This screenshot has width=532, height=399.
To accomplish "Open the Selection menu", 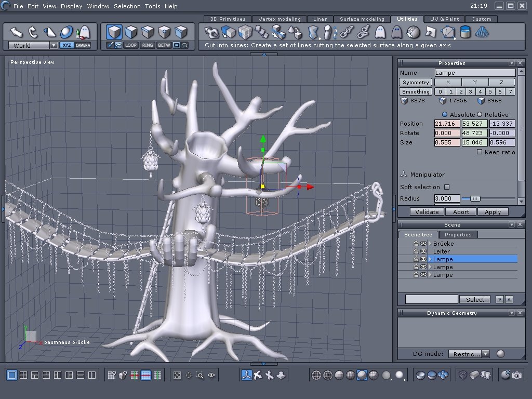I will point(127,6).
